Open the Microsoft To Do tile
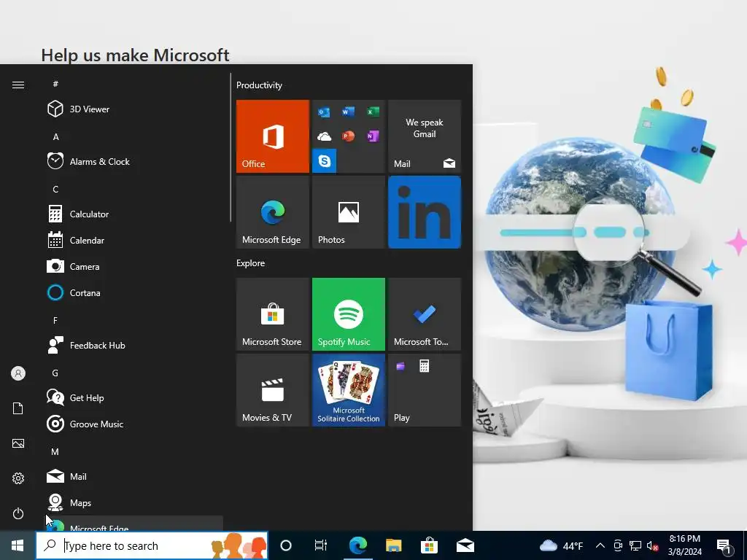 click(425, 314)
